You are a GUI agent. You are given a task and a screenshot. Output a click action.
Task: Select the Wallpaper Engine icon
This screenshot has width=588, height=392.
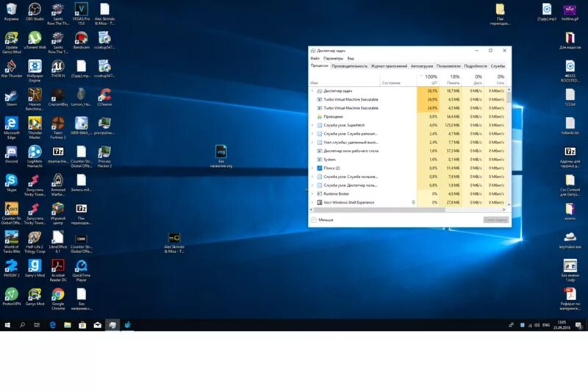point(35,71)
